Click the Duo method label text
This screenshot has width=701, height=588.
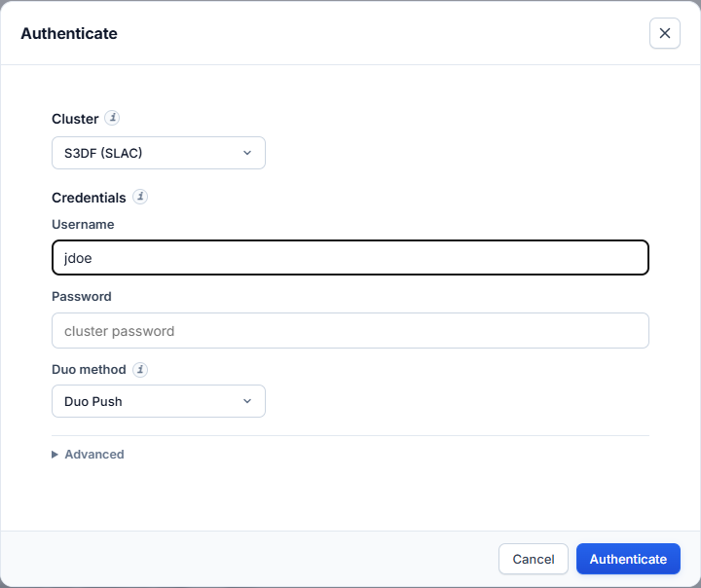click(89, 370)
